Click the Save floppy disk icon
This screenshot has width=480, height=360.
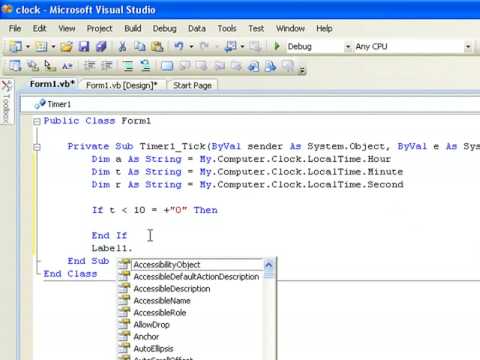pos(84,46)
